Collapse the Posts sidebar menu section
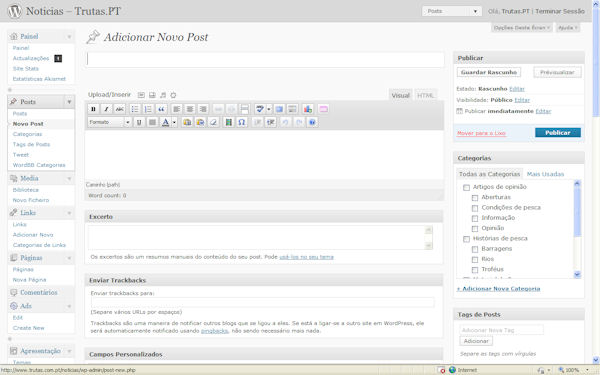The width and height of the screenshot is (600, 375). [x=69, y=102]
